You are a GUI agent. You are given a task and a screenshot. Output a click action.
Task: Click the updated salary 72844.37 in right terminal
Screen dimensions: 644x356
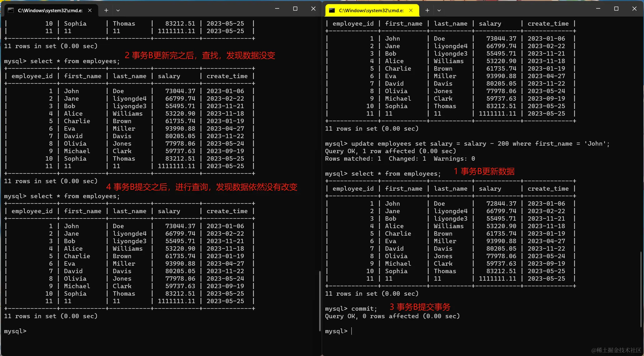point(501,203)
